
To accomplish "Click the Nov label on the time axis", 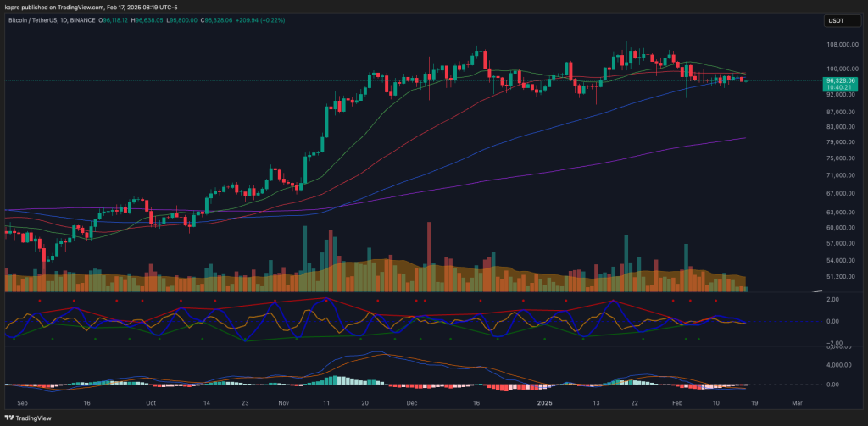I will [283, 403].
